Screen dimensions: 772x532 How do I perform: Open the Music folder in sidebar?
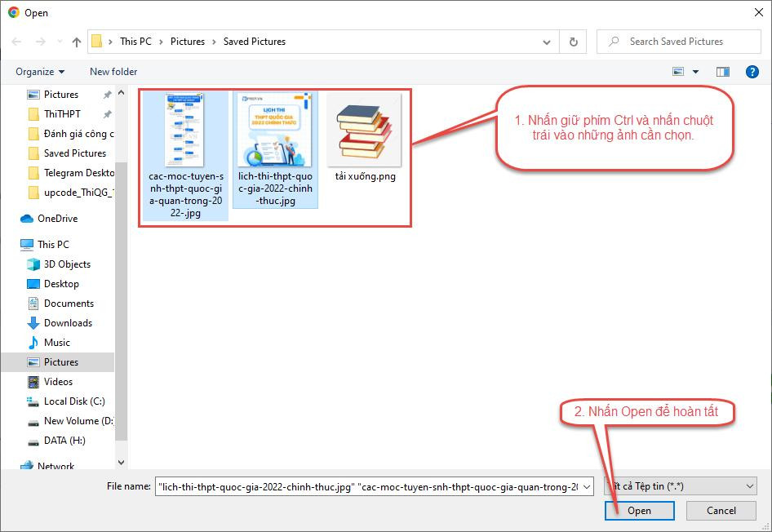[x=56, y=342]
